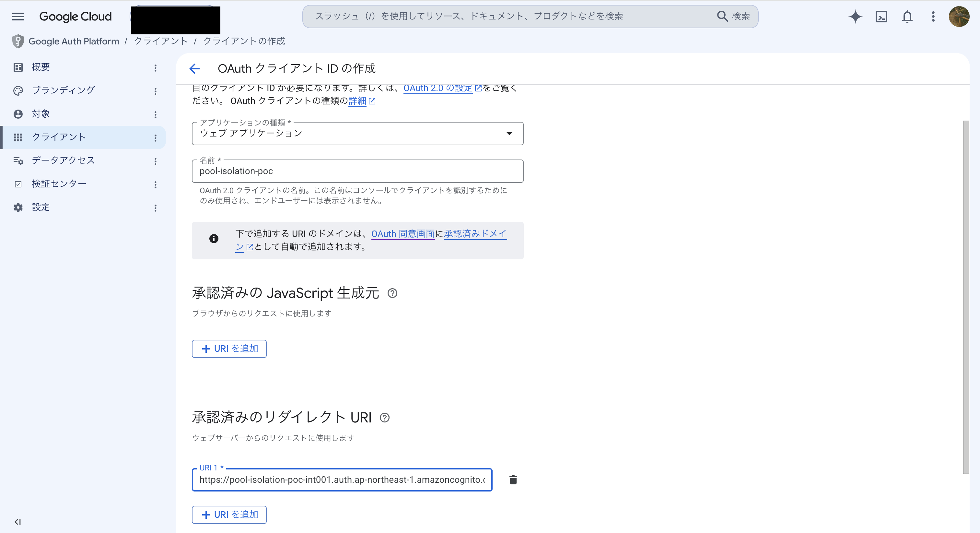
Task: Open the top-bar three-dot settings menu
Action: (933, 16)
